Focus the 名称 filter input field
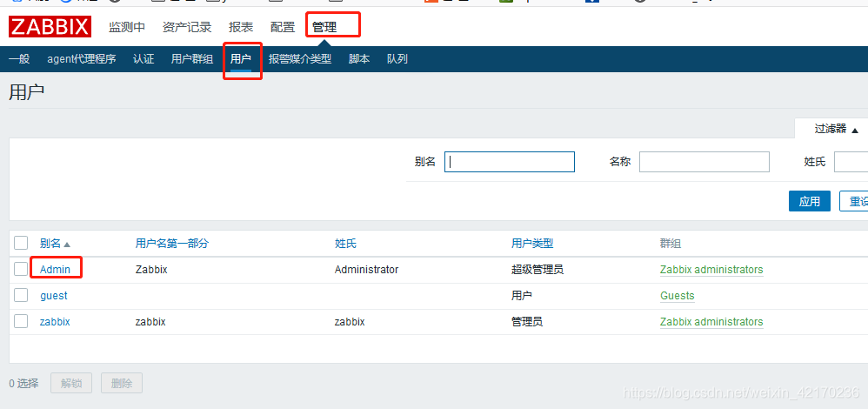 click(704, 162)
